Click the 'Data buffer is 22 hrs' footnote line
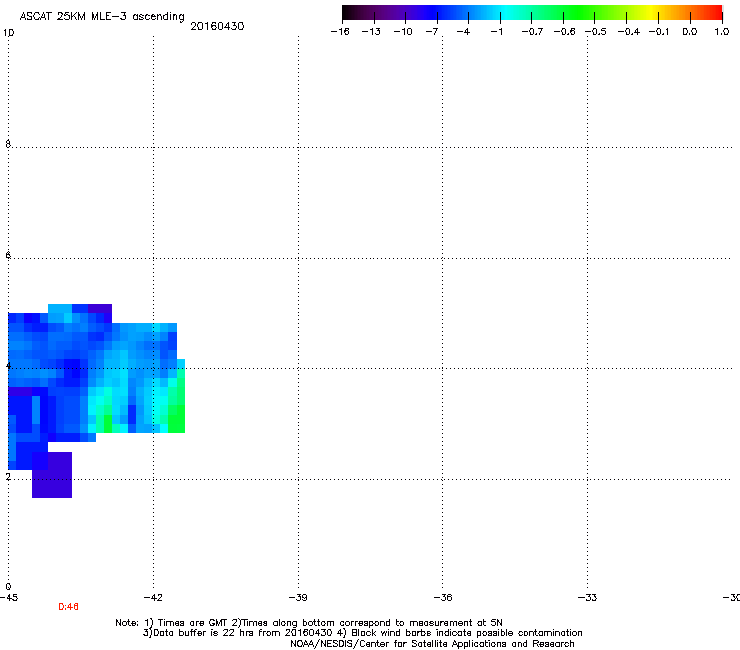 click(x=362, y=633)
